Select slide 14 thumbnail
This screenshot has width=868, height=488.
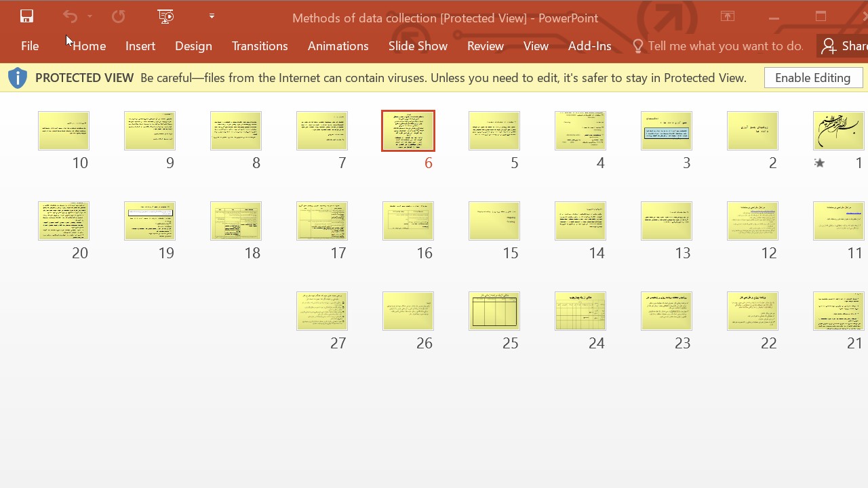(580, 221)
